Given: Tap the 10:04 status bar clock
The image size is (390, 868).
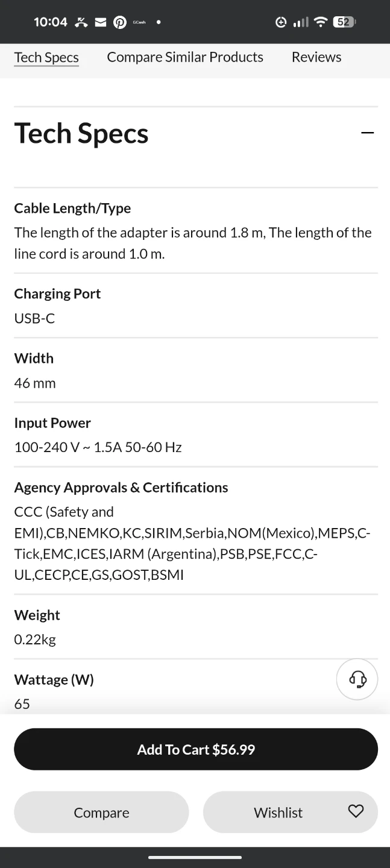Looking at the screenshot, I should [51, 22].
